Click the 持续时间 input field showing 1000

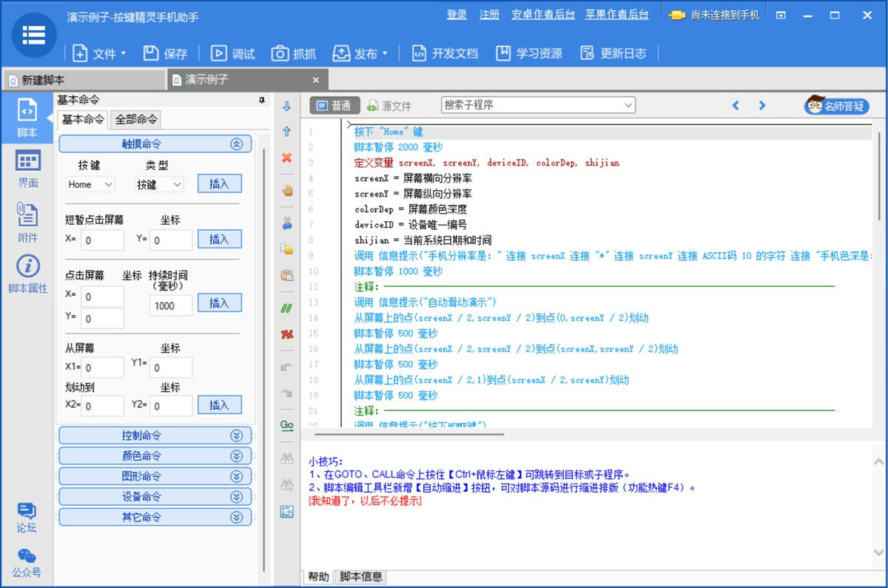tap(171, 305)
